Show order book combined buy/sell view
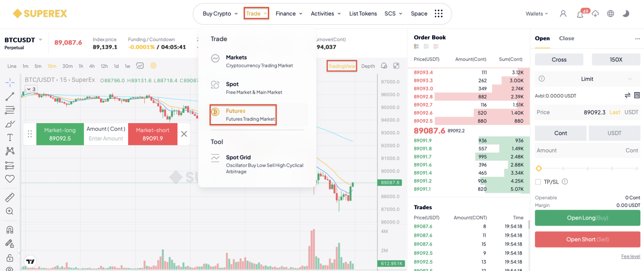The image size is (644, 271). (x=416, y=46)
